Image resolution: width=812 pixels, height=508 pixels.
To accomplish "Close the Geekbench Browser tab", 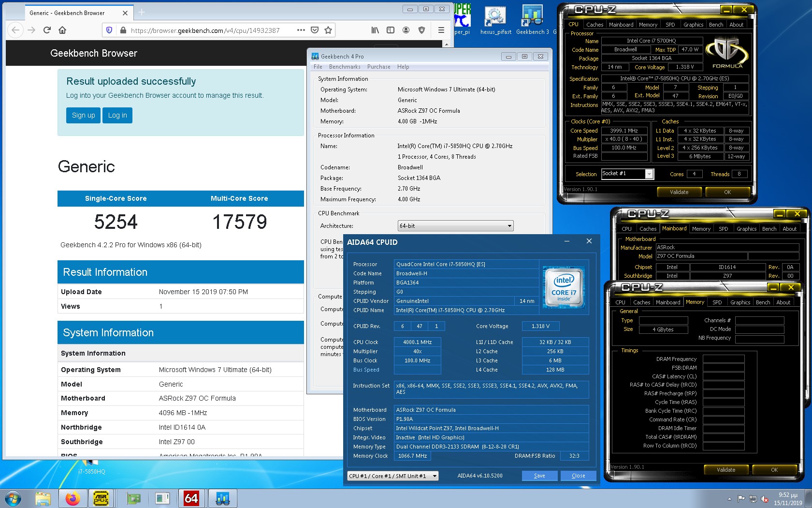I will click(125, 13).
